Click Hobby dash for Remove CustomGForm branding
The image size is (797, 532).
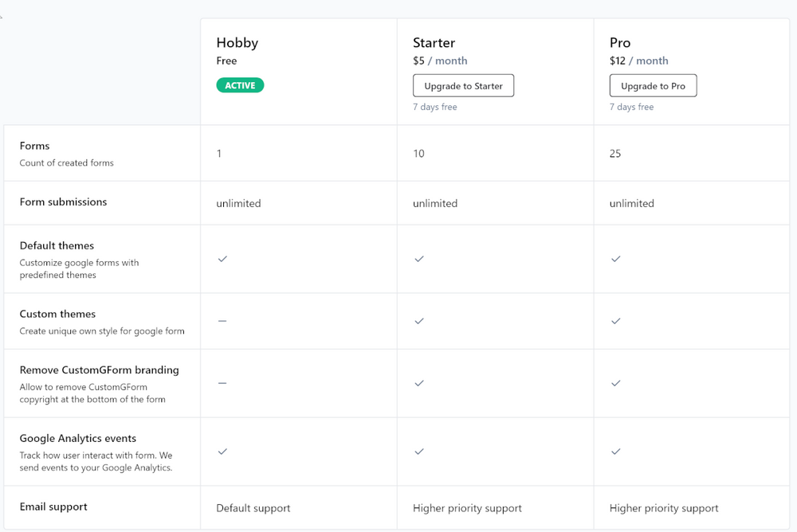222,383
